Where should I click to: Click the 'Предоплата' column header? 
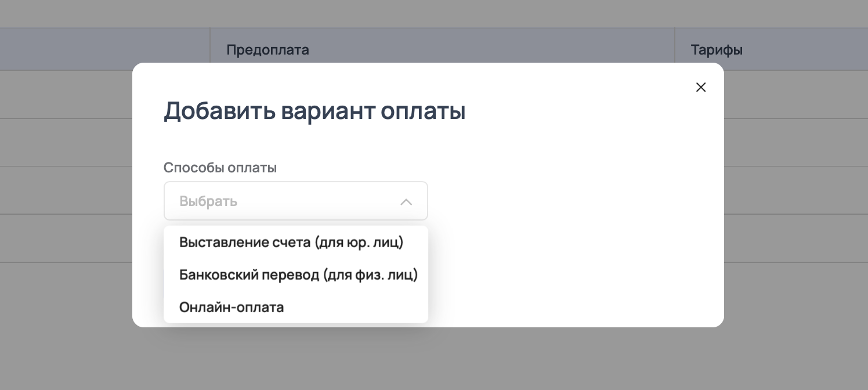point(267,50)
